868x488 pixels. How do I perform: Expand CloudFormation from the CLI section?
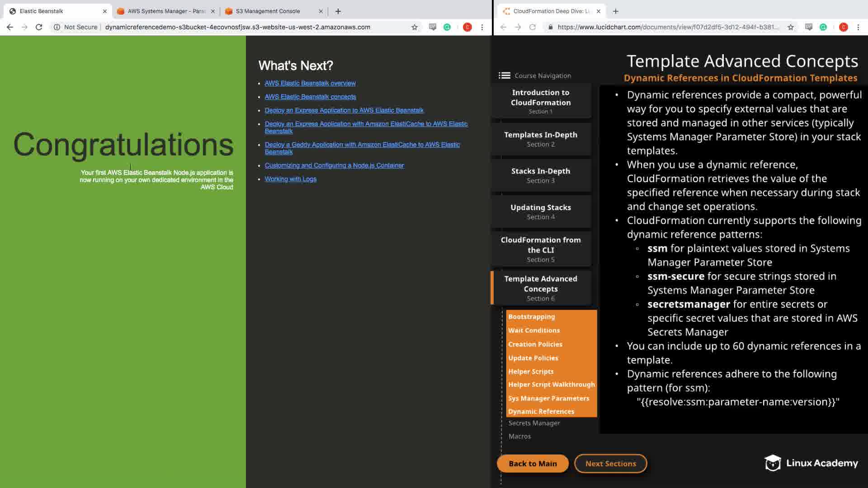coord(541,249)
